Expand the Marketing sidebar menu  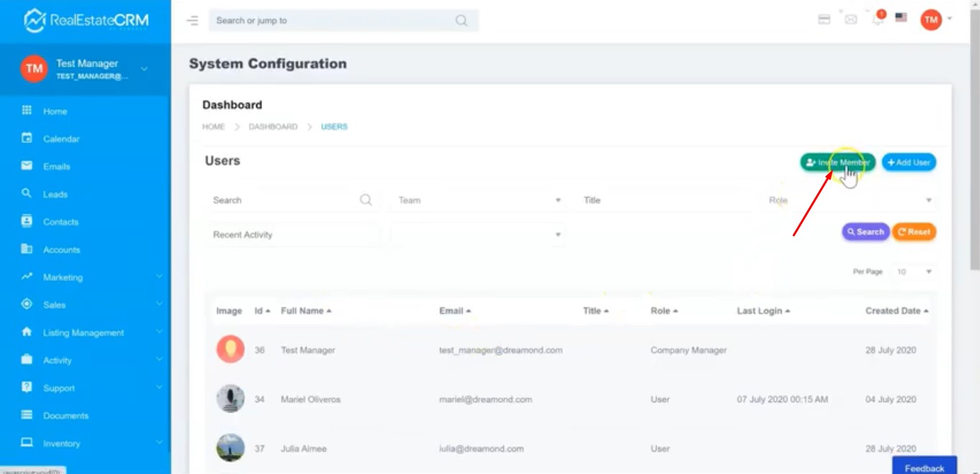click(62, 277)
